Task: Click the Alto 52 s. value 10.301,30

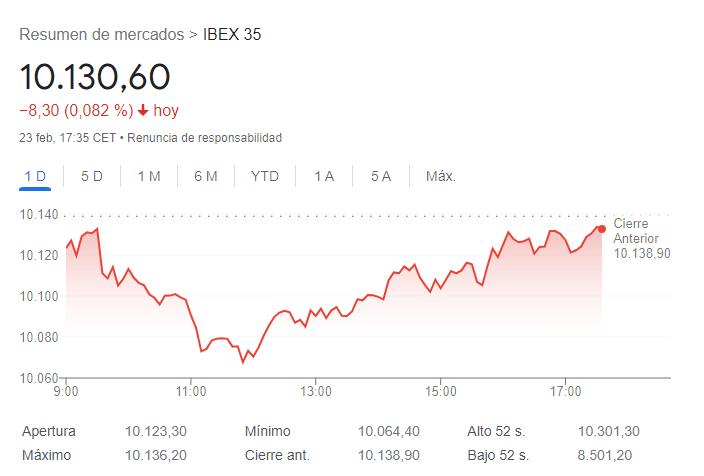Action: (x=609, y=431)
